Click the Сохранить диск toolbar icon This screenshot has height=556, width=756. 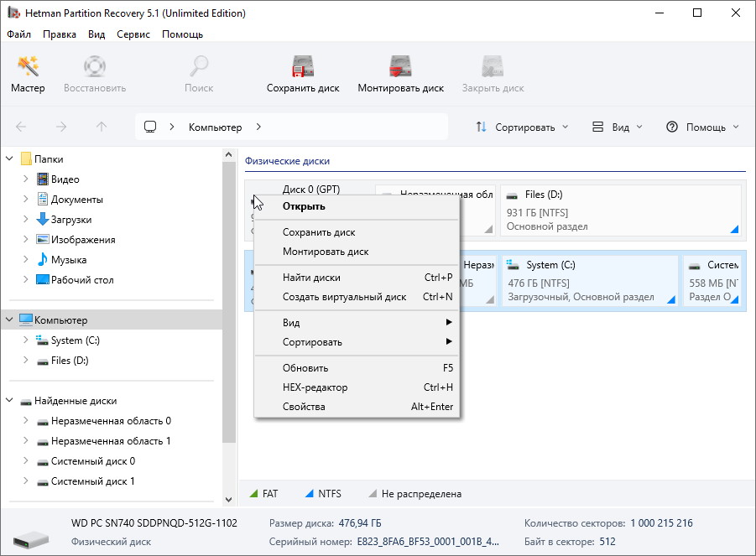click(303, 66)
